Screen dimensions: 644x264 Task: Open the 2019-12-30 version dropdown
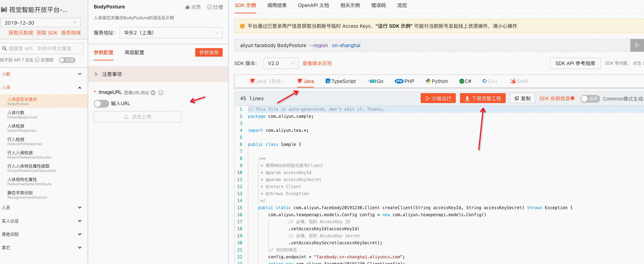coord(40,22)
